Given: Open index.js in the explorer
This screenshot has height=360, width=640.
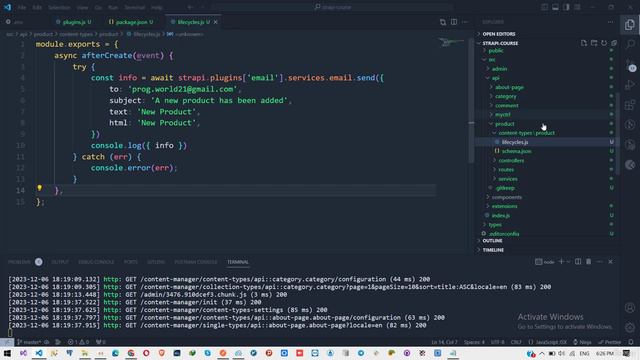Looking at the screenshot, I should click(x=500, y=216).
